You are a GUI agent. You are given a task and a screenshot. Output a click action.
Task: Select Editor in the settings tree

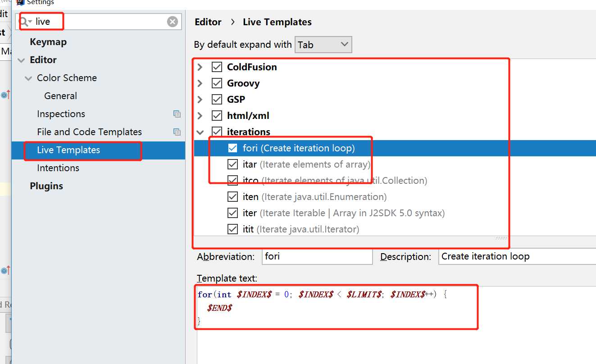pos(43,60)
